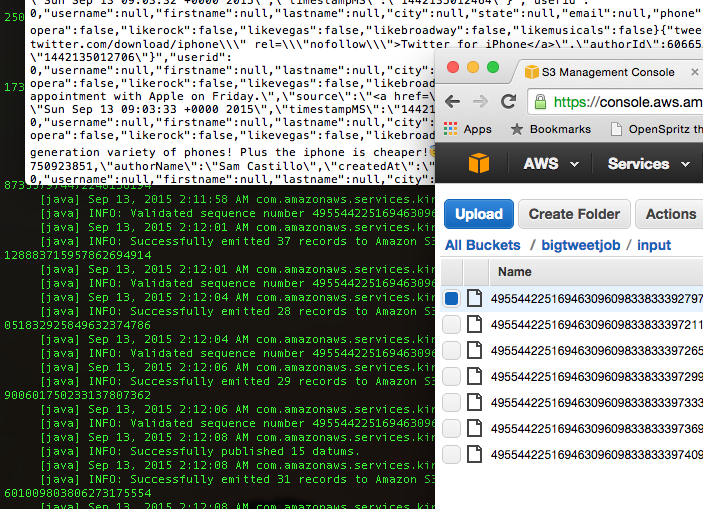Viewport: 703px width, 509px height.
Task: Uncheck the selected file ending 392797
Action: click(451, 298)
